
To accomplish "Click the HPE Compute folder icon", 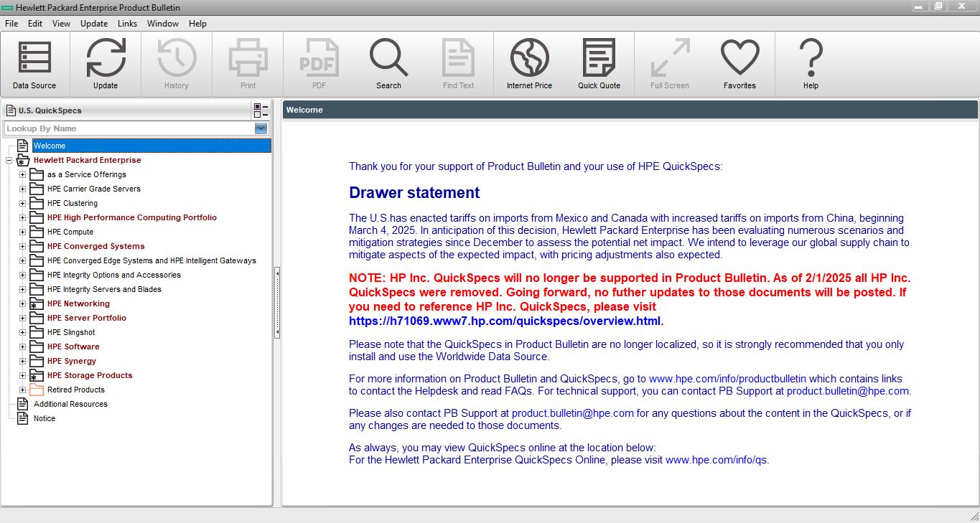I will pos(37,232).
